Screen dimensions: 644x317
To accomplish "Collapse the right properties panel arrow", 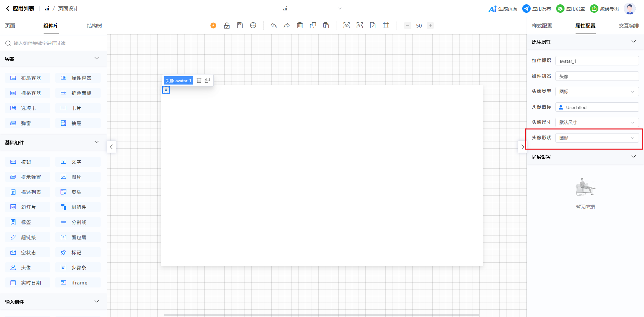I will coord(522,147).
